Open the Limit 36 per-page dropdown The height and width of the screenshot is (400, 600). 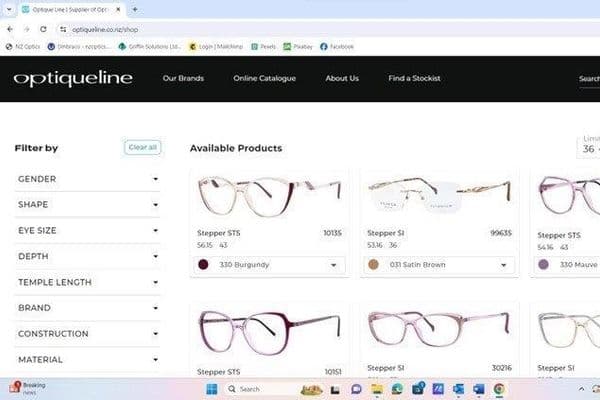[x=589, y=147]
